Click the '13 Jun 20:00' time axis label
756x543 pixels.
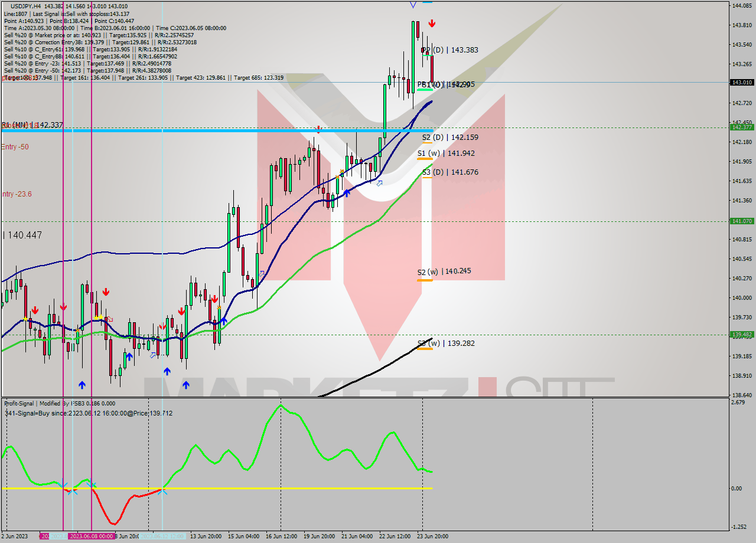(206, 537)
